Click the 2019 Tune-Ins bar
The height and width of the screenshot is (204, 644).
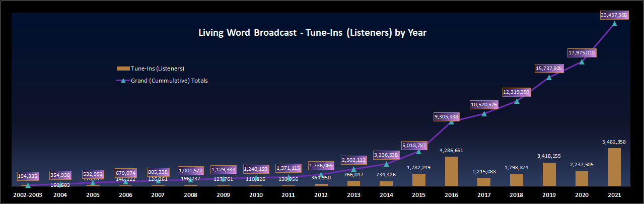[549, 174]
